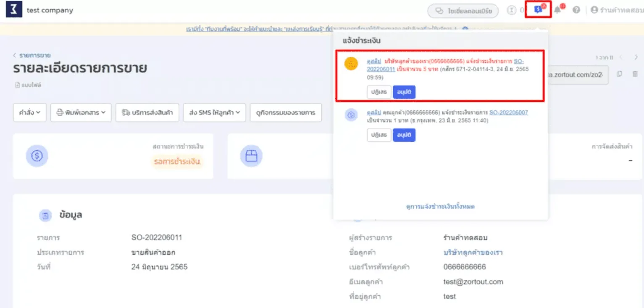The image size is (644, 308).
Task: Open the SO-202206011 order link
Action: click(518, 61)
